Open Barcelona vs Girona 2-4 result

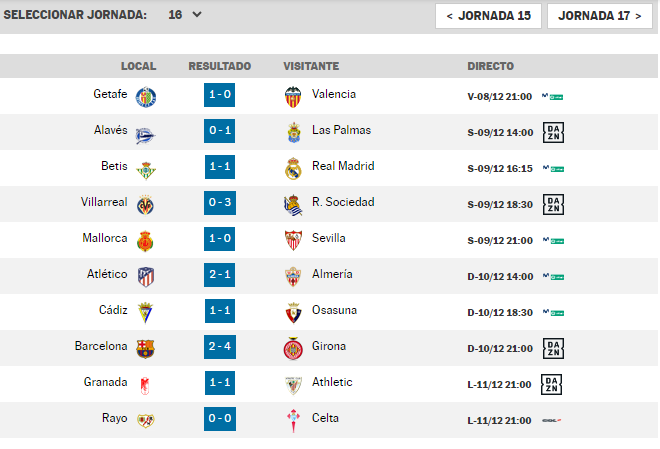click(220, 347)
